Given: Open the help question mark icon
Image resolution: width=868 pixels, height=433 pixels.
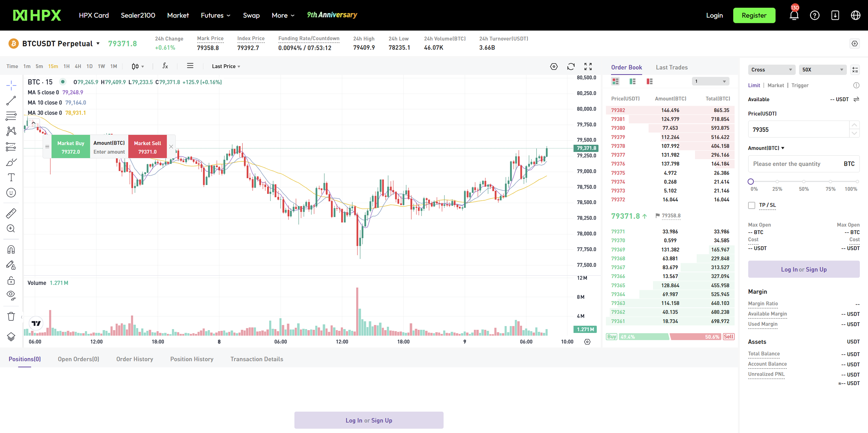Looking at the screenshot, I should [x=815, y=15].
